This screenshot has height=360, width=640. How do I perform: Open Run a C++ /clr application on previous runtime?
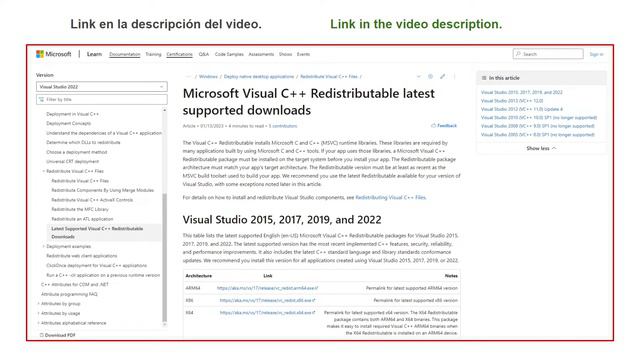tap(103, 275)
